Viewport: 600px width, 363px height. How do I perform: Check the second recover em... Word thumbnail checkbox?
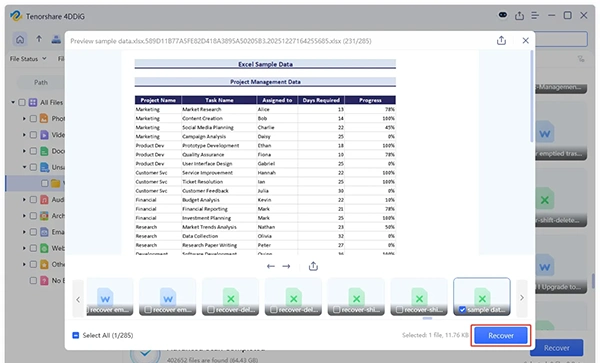(148, 310)
